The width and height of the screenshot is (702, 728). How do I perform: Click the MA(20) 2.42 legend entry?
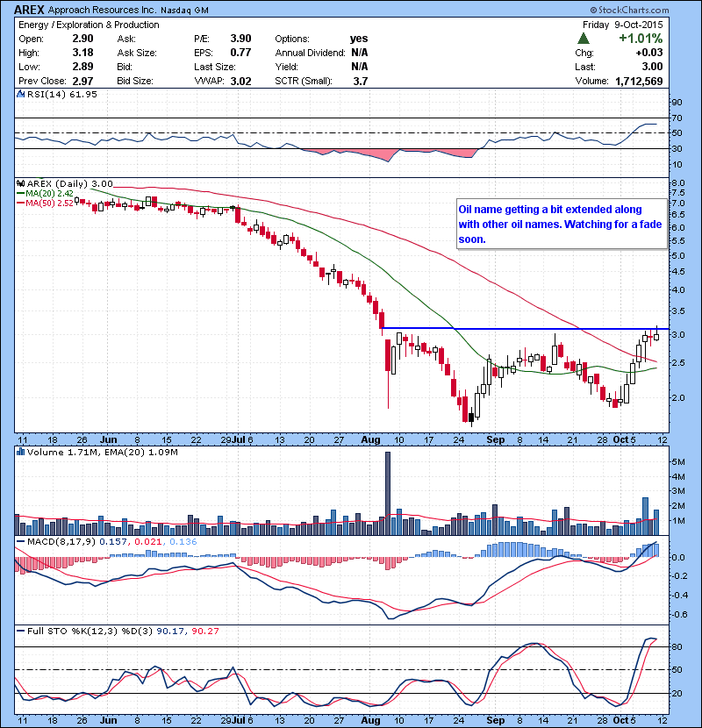(x=45, y=193)
